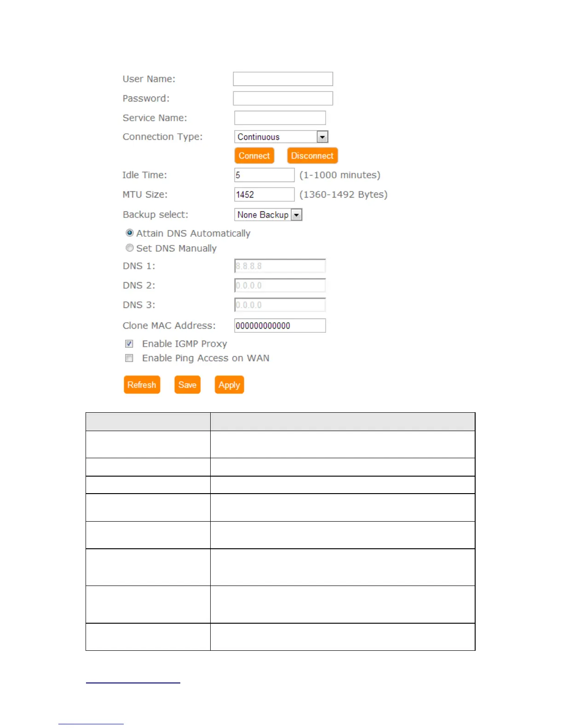Click the "(1-1000 minutes)" hint text
Screen dimensions: 563x728
[x=340, y=175]
